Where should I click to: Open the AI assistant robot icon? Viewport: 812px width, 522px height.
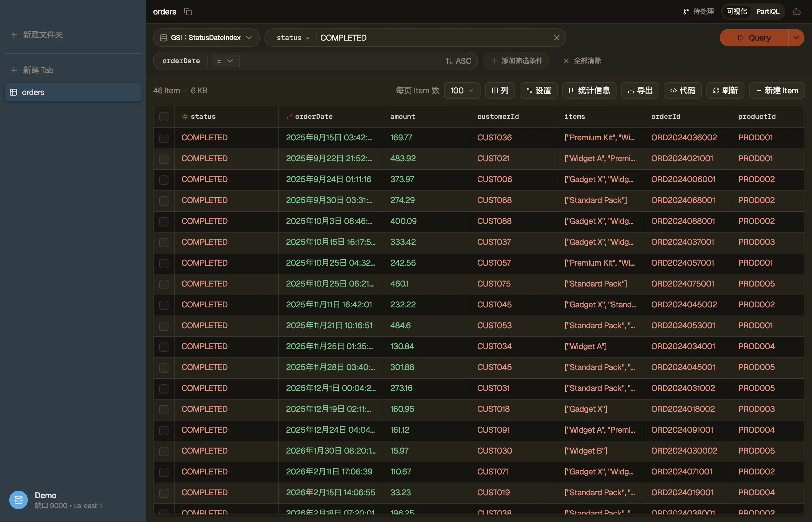point(797,12)
